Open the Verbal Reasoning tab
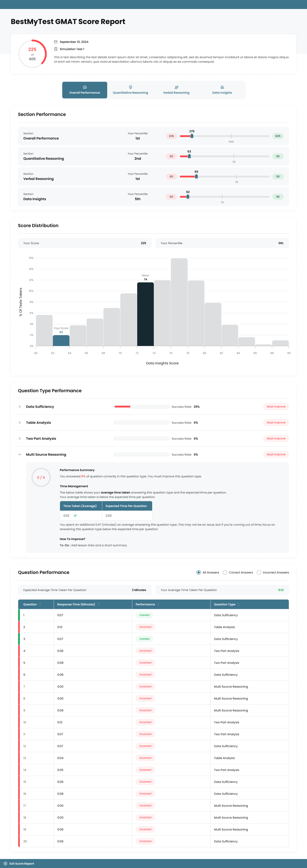This screenshot has width=307, height=868. (176, 90)
